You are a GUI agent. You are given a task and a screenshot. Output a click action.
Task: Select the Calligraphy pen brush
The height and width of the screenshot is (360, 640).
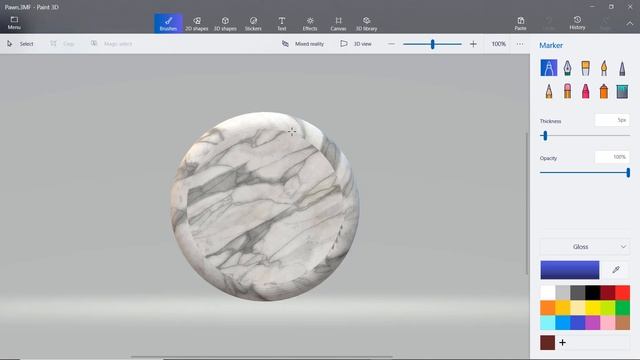pyautogui.click(x=567, y=68)
